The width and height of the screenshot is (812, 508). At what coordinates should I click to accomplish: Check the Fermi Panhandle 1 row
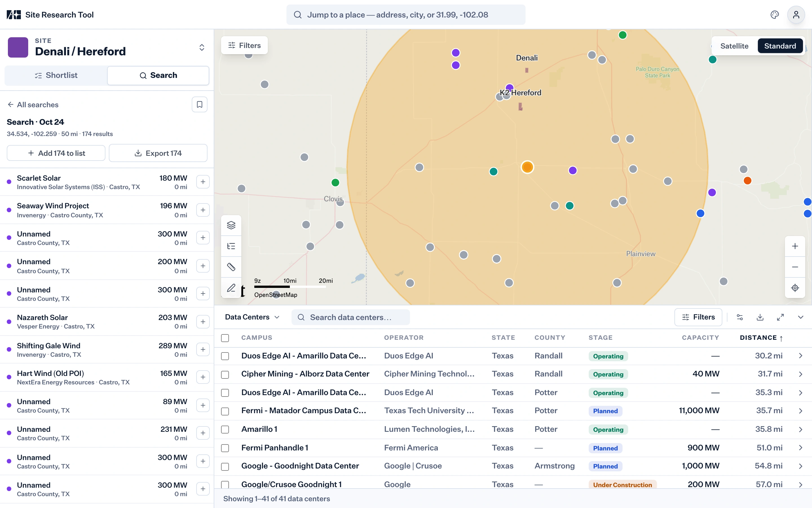point(225,448)
